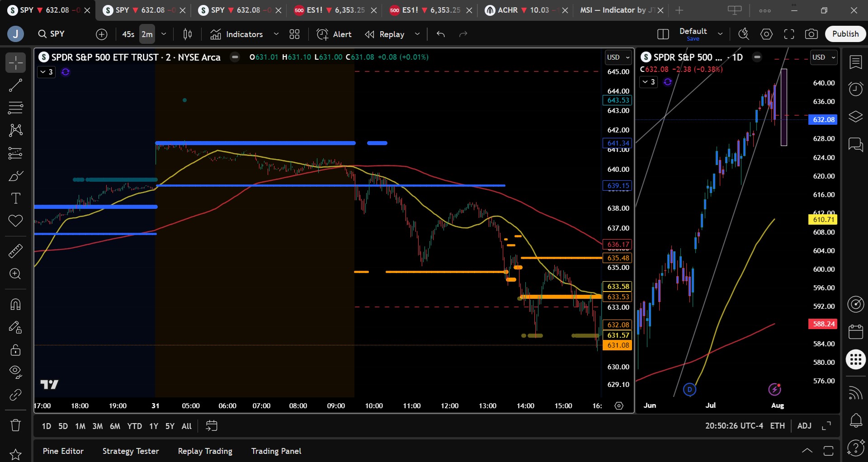Viewport: 868px width, 462px height.
Task: Switch to the 45s interval
Action: (x=128, y=34)
